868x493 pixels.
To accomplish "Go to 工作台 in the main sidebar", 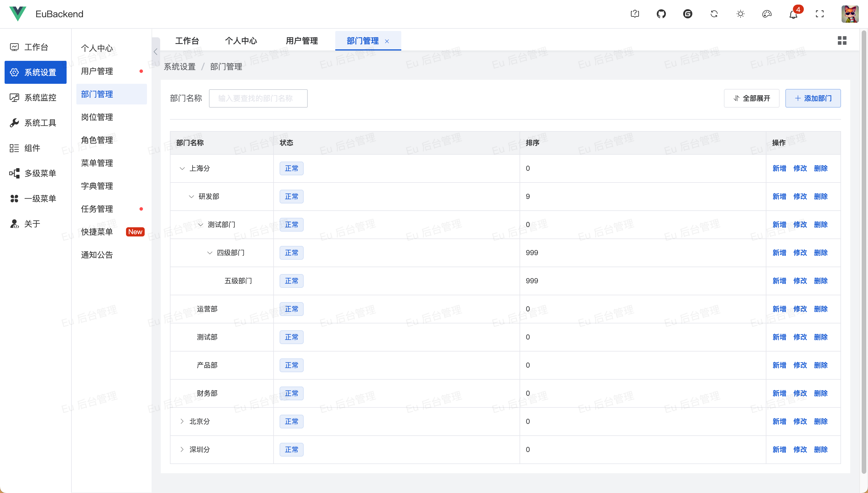I will pos(36,47).
